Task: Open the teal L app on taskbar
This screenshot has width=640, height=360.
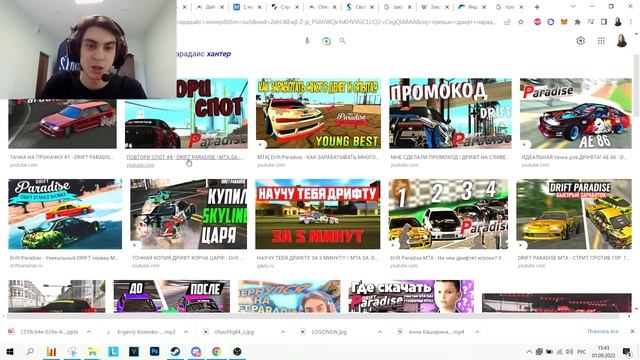Action: point(113,351)
